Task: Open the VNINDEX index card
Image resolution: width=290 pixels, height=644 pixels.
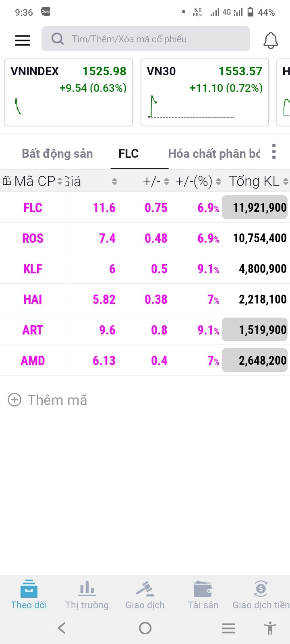Action: 68,92
